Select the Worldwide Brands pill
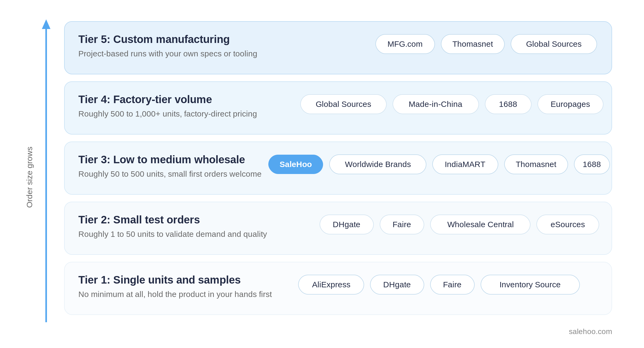Screen dimensions: 644x348 378,164
